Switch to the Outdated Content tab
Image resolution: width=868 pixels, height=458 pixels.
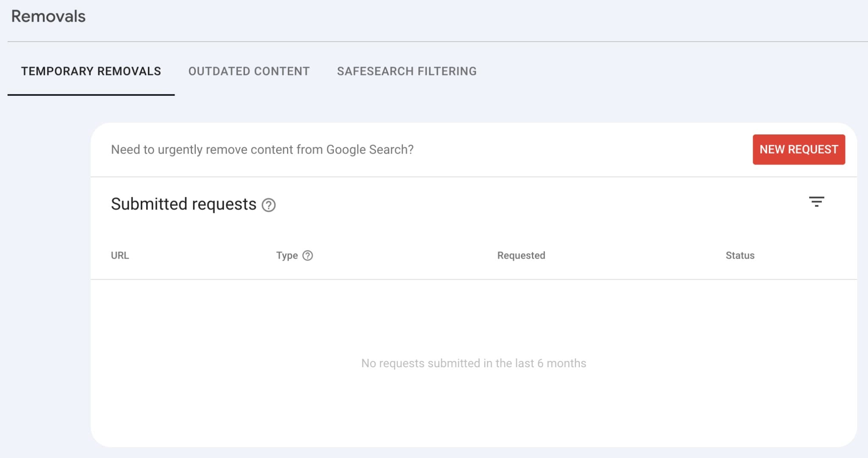[x=249, y=71]
